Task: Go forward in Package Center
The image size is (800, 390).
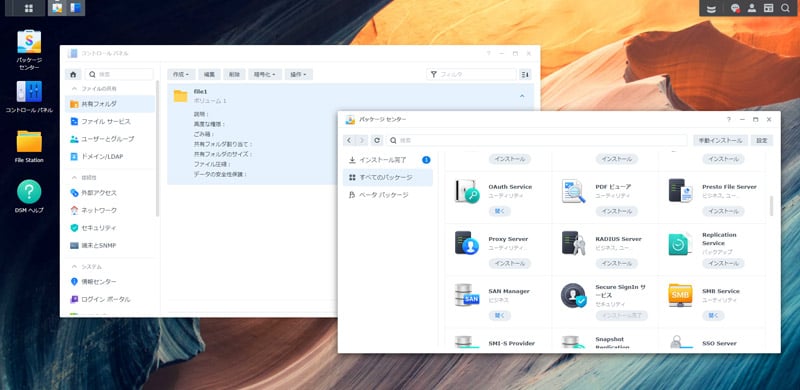Action: click(362, 140)
